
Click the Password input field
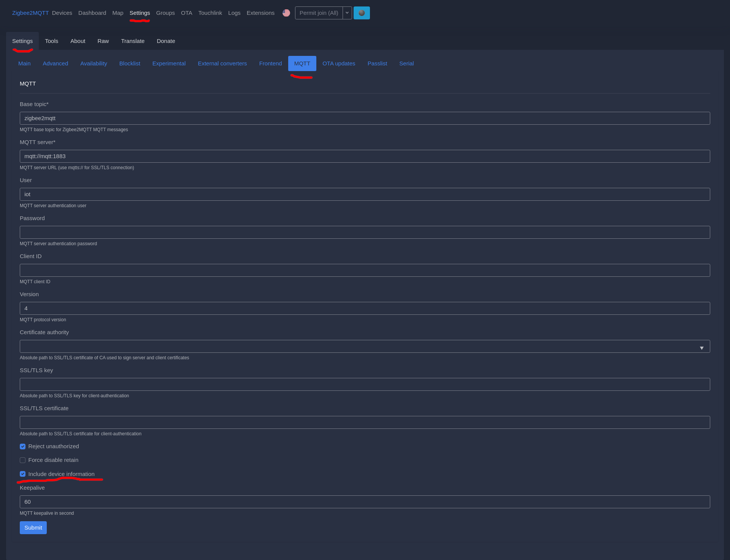click(x=365, y=232)
